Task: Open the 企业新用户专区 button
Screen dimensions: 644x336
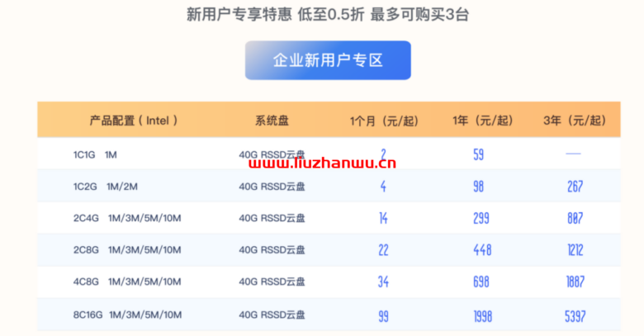Action: [x=328, y=60]
